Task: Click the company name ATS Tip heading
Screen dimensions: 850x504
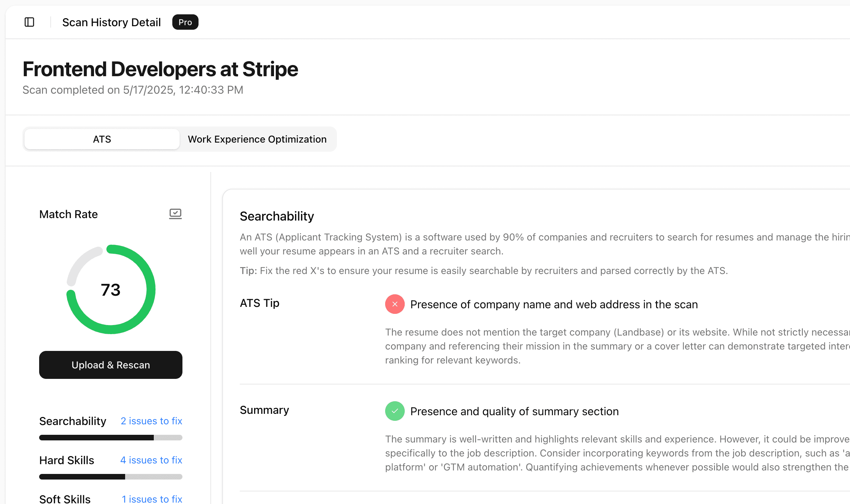Action: 554,304
